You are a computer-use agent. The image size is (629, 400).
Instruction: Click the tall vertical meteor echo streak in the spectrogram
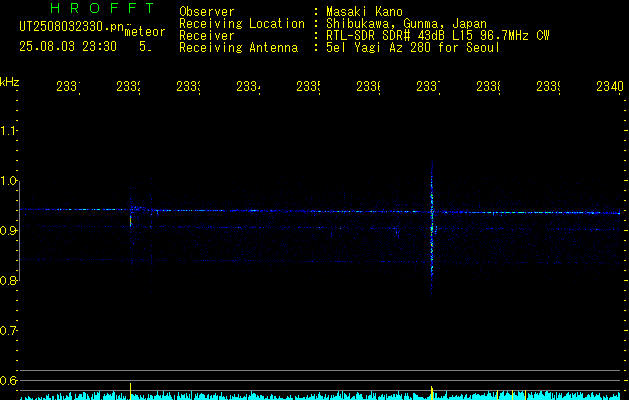[432, 227]
